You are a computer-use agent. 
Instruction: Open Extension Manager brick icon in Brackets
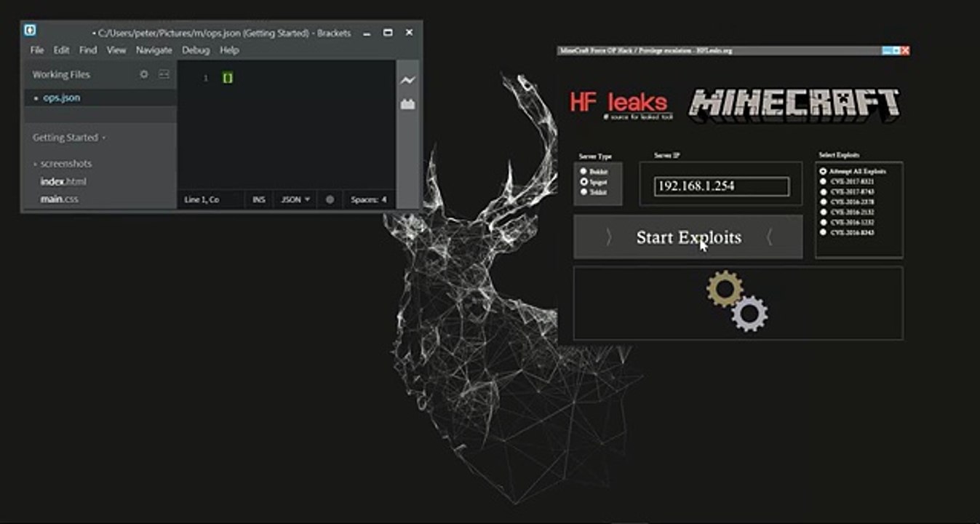click(x=407, y=104)
